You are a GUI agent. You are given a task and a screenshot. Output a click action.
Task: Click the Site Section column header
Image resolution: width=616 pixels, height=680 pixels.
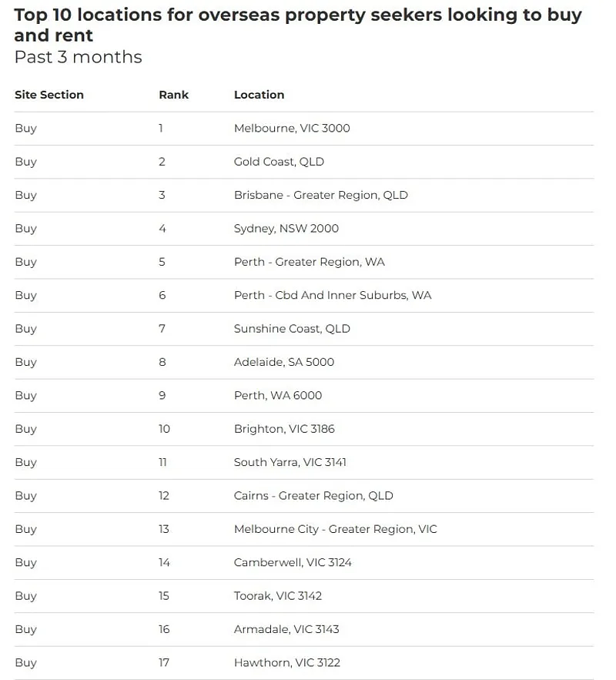[x=49, y=95]
